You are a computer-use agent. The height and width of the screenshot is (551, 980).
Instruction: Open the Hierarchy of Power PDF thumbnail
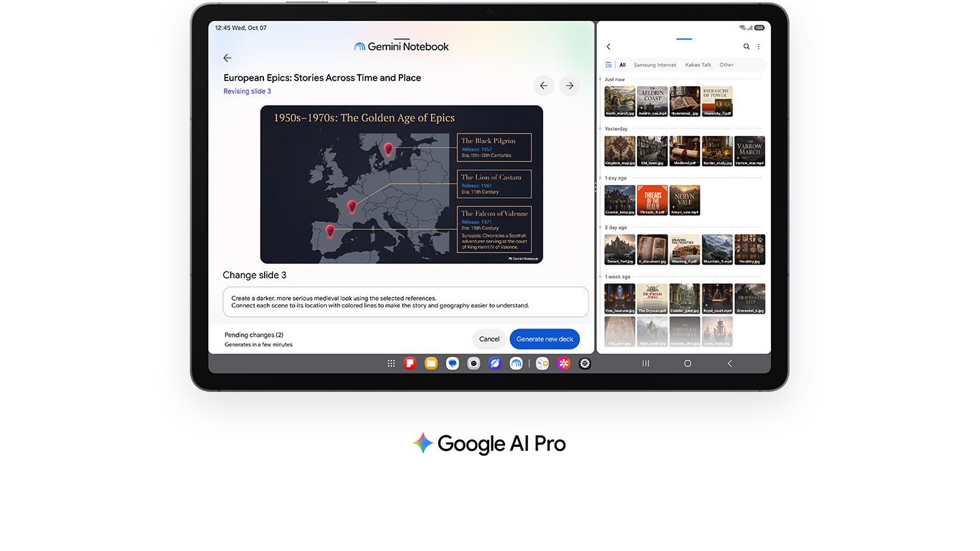tap(717, 101)
